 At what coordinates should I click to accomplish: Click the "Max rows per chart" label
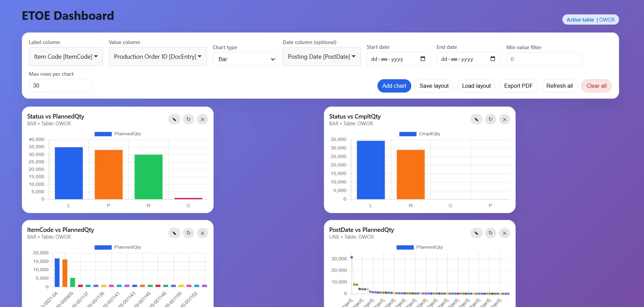[x=51, y=74]
